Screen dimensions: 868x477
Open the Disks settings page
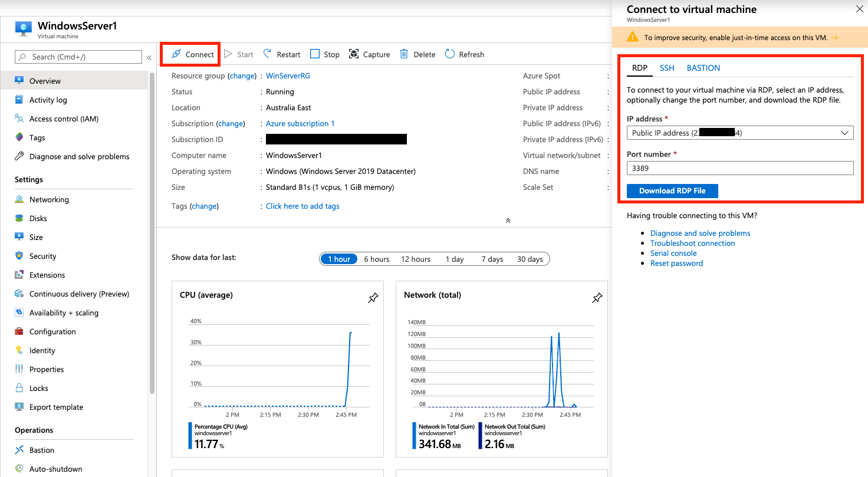[38, 218]
